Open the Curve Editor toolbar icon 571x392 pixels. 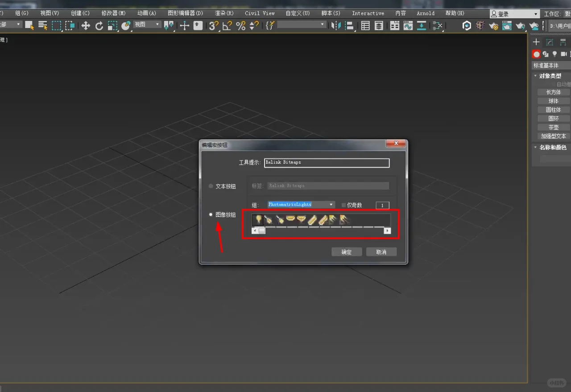point(409,25)
